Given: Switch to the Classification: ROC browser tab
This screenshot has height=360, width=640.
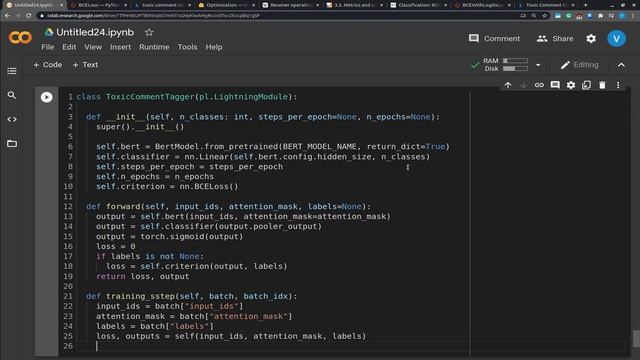Looking at the screenshot, I should tap(419, 5).
